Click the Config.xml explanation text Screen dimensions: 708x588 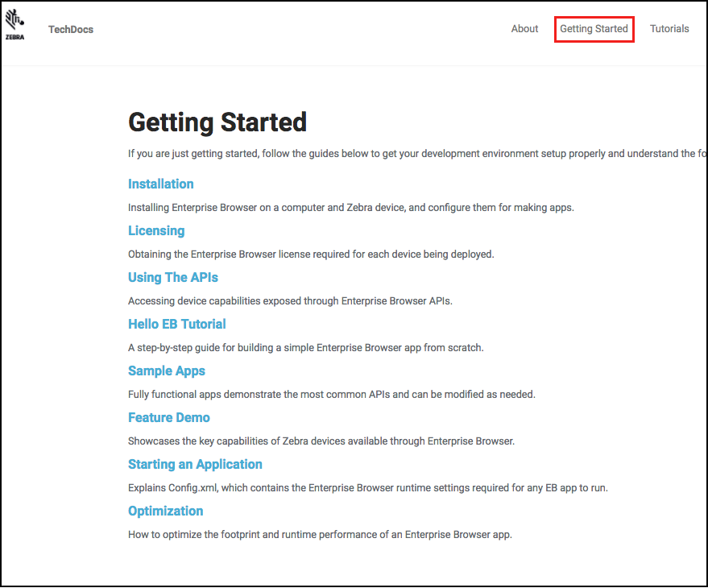(368, 488)
